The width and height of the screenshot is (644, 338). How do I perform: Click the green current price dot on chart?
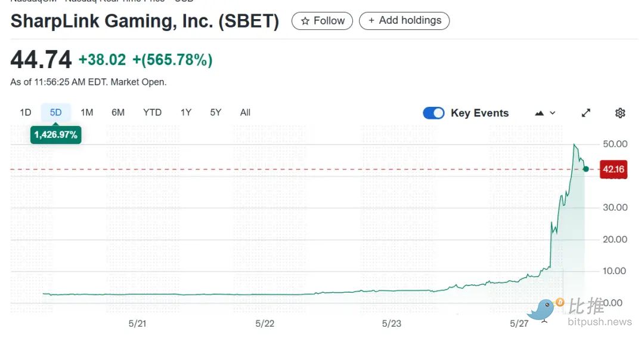(586, 169)
